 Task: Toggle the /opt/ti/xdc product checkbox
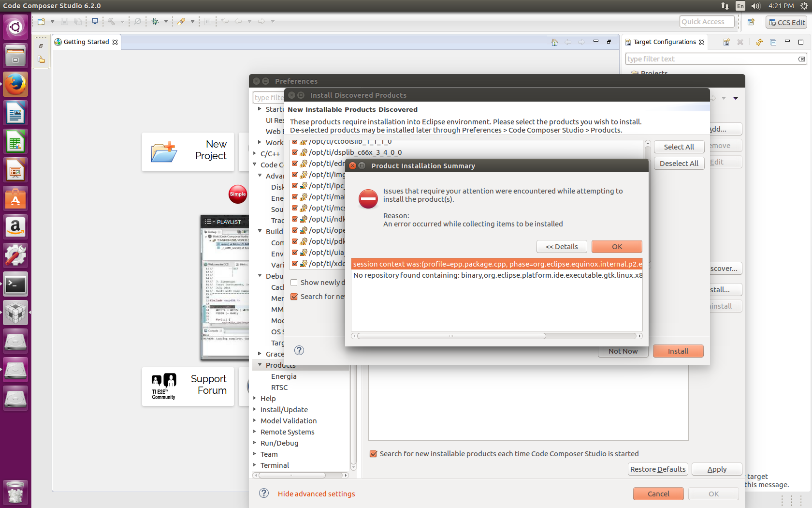pos(295,263)
